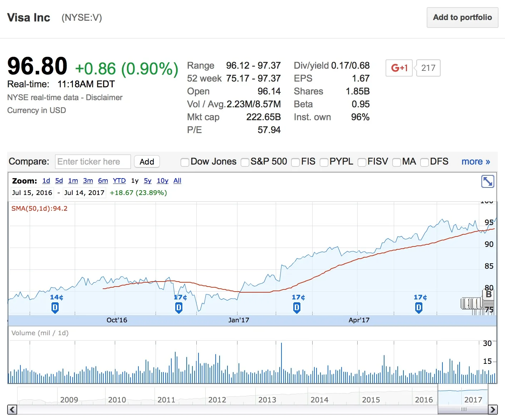Edit the end date Jul 14, 2017
The image size is (505, 420).
(84, 193)
